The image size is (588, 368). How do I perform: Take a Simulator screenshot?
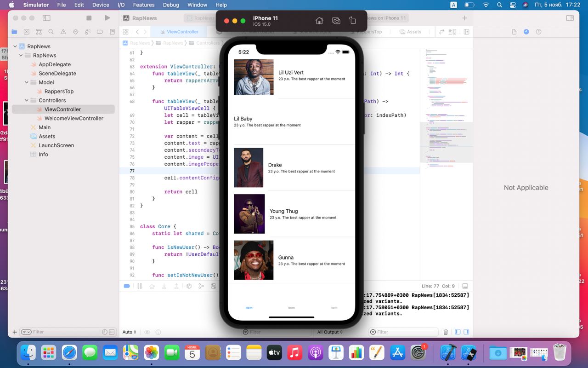[336, 21]
